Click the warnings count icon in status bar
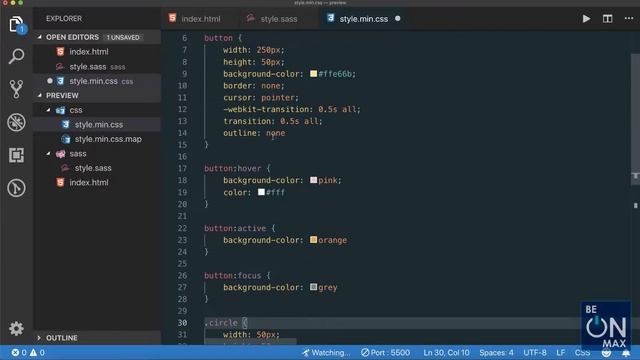This screenshot has width=640, height=360. [x=37, y=352]
